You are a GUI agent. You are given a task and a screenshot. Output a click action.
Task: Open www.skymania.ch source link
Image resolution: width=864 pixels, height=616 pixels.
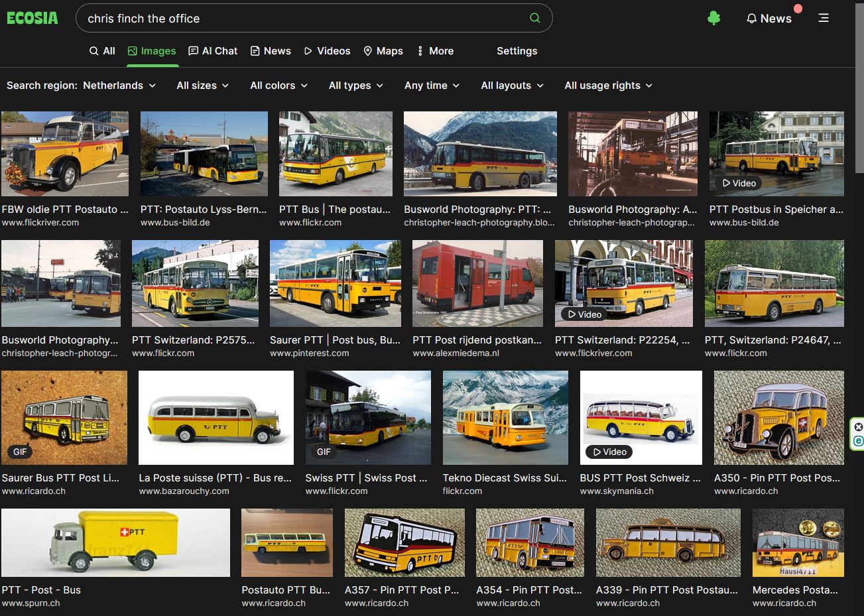pyautogui.click(x=617, y=491)
